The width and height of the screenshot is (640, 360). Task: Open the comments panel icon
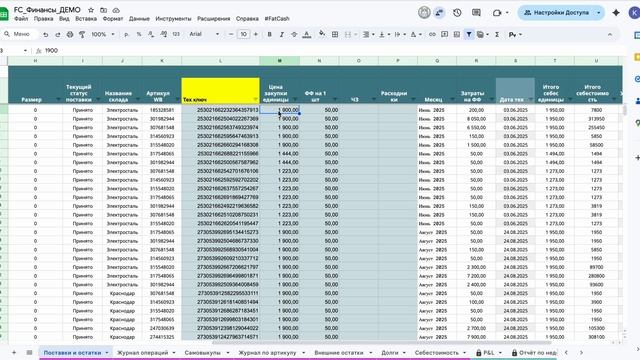click(476, 13)
